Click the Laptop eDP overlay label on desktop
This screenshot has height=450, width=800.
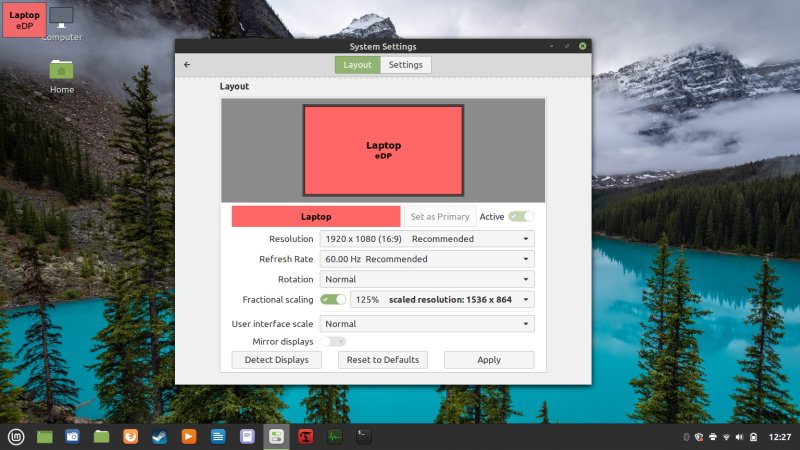[x=24, y=20]
